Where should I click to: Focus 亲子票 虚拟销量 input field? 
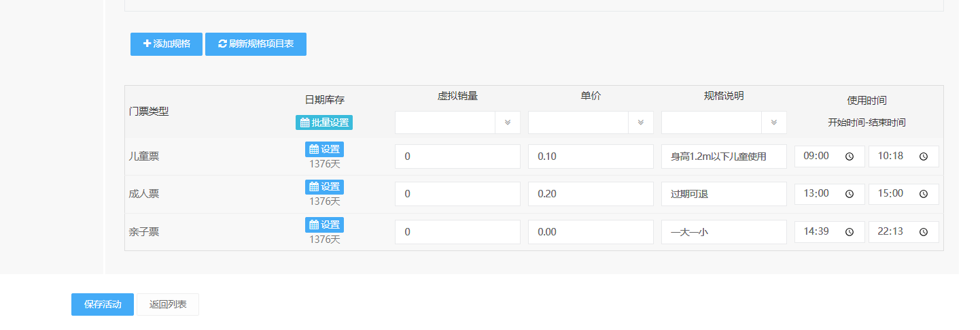click(x=457, y=232)
